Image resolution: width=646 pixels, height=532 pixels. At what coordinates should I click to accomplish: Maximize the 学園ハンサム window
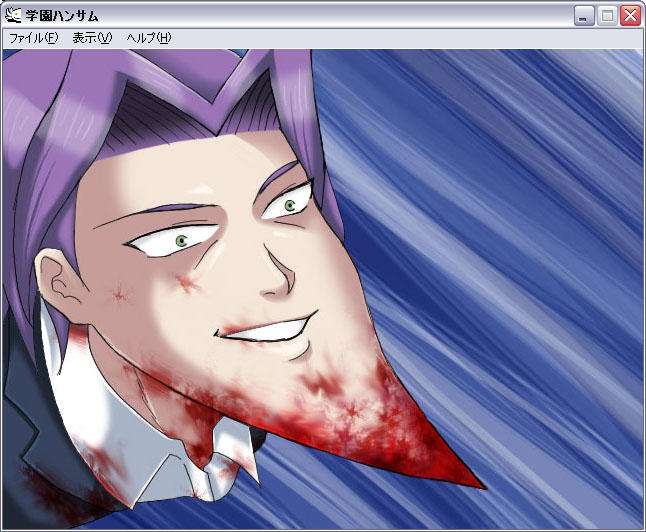point(607,16)
